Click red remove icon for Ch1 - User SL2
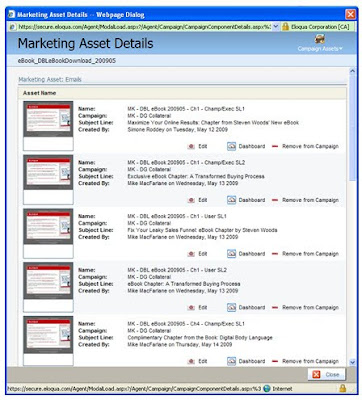The image size is (362, 400). click(275, 307)
